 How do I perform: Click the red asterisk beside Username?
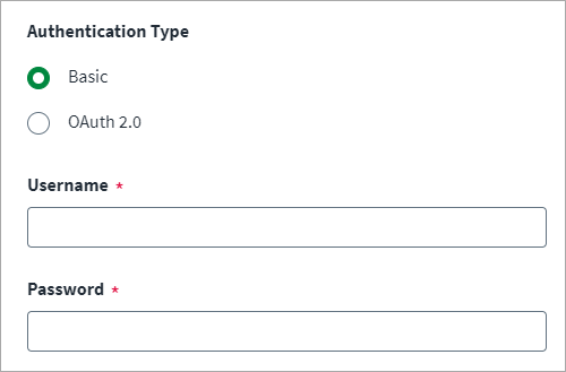119,185
